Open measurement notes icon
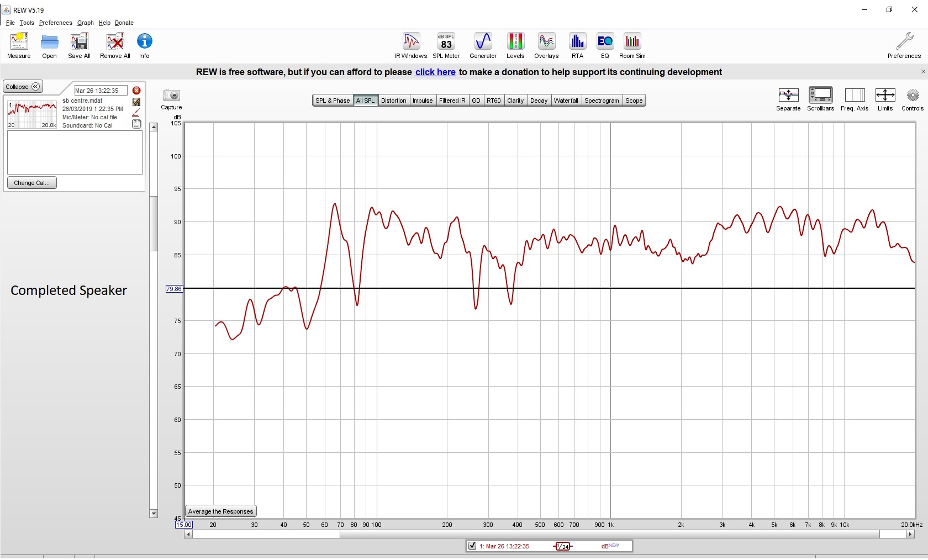 click(136, 124)
